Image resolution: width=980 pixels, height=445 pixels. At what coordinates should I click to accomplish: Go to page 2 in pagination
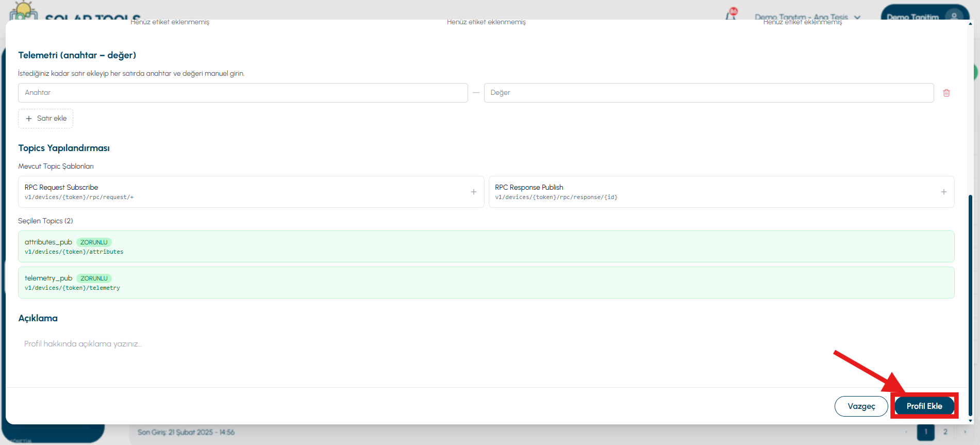(945, 432)
